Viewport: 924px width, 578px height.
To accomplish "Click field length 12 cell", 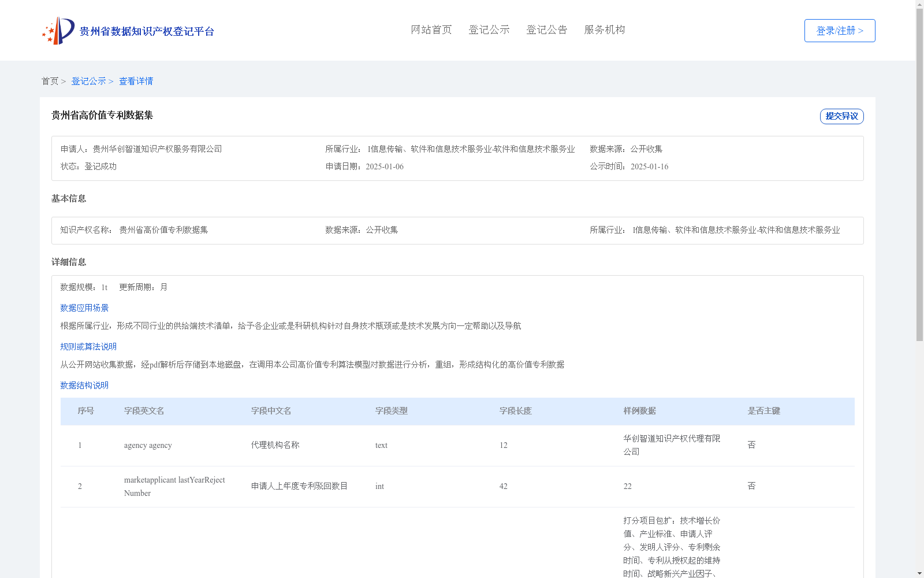I will click(x=504, y=445).
